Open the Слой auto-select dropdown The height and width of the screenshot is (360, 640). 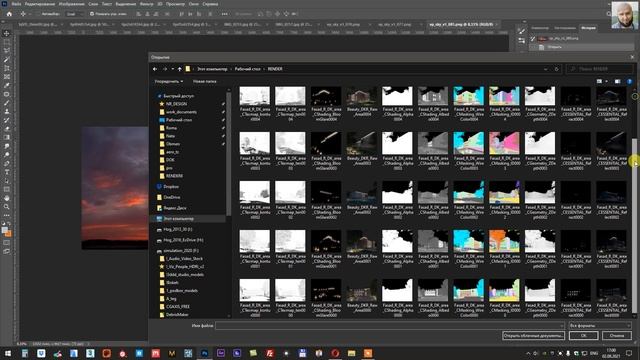[x=74, y=14]
